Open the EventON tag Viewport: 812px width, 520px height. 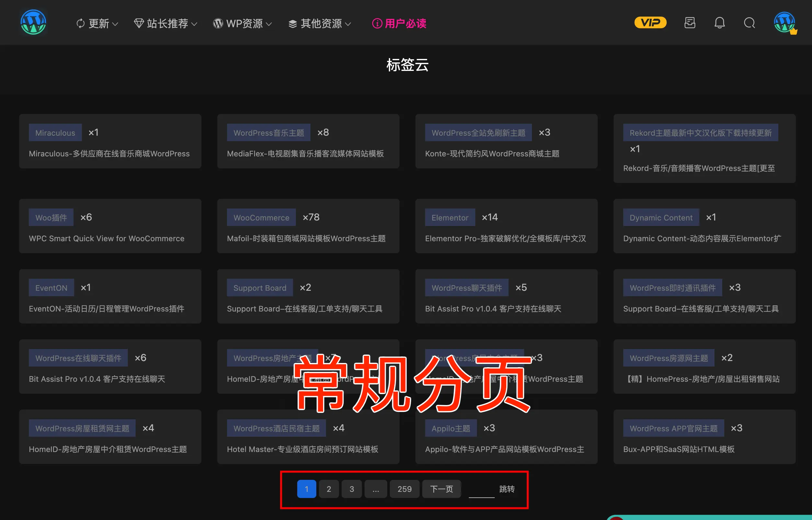[51, 287]
